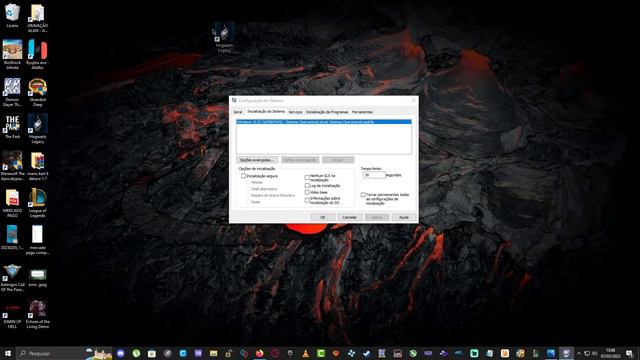640x360 pixels.
Task: Click the Tempo limite seconds field
Action: (x=374, y=175)
